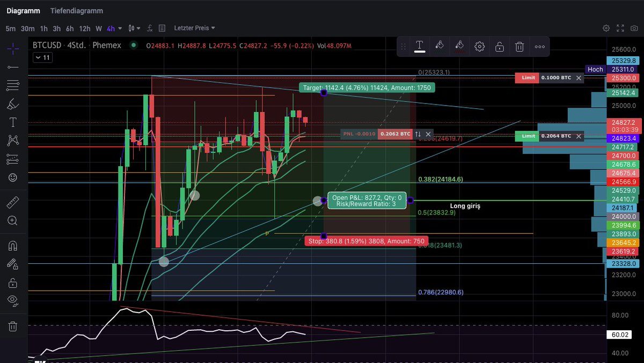Viewport: 644px width, 363px height.
Task: Select the 5m timeframe
Action: tap(11, 28)
